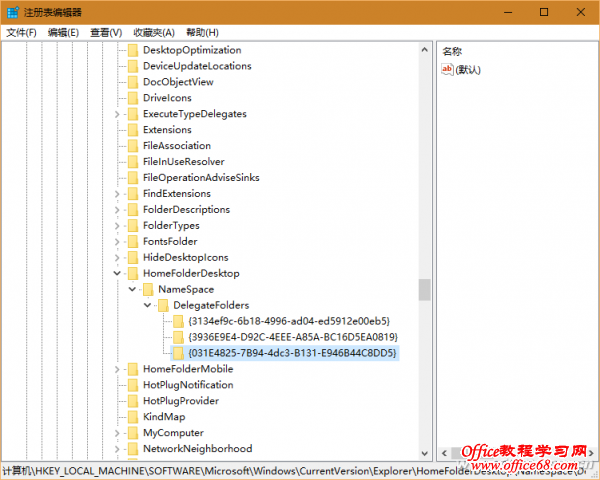Viewport: 600px width, 480px height.
Task: Select the MyComputer key name
Action: [173, 433]
